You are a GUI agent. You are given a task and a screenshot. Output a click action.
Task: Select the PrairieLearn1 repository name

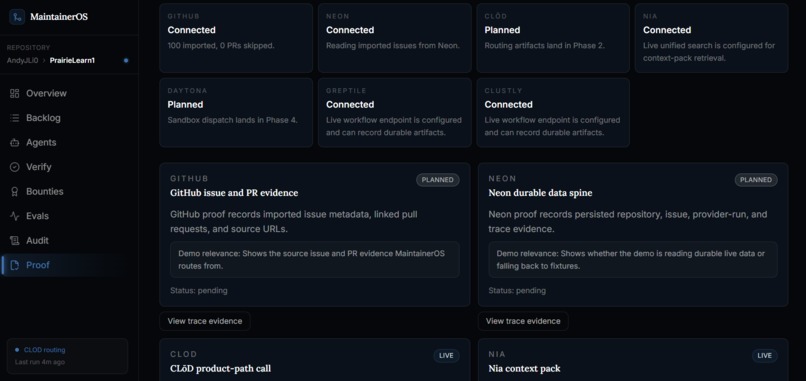pos(72,61)
